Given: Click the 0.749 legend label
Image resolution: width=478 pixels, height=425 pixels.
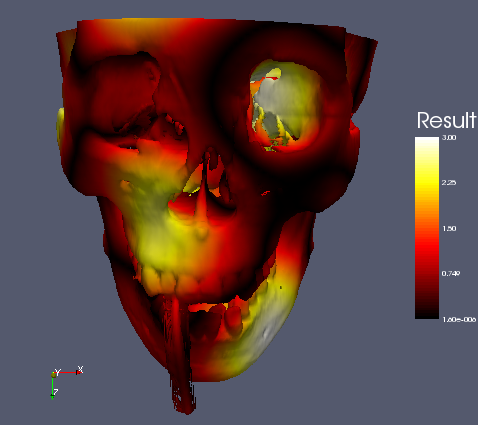Looking at the screenshot, I should pos(451,274).
